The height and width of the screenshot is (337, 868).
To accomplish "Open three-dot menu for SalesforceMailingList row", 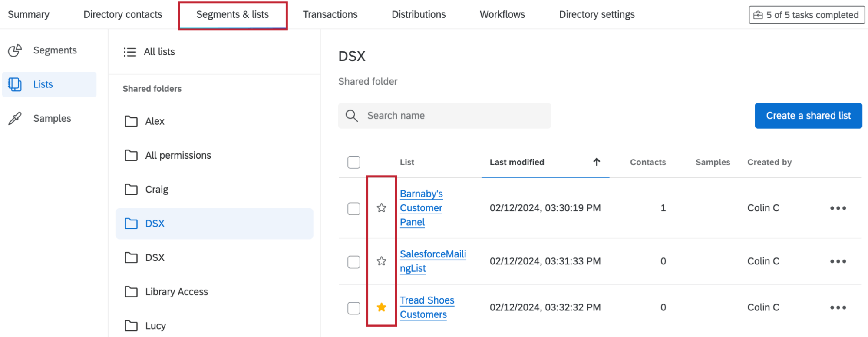I will point(838,261).
